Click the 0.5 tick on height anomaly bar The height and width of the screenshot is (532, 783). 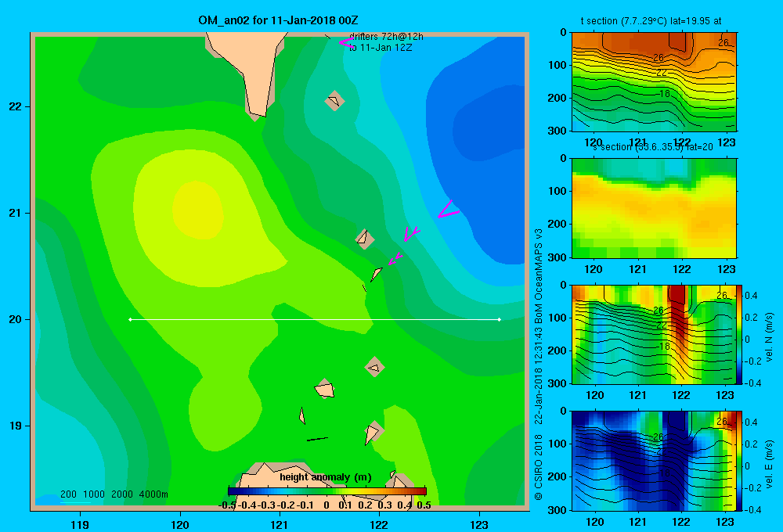pyautogui.click(x=424, y=505)
